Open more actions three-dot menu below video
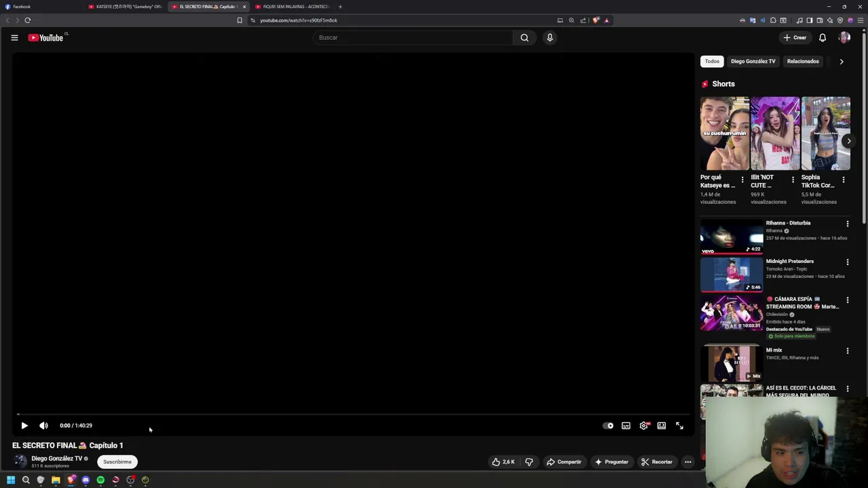868x488 pixels. [688, 462]
